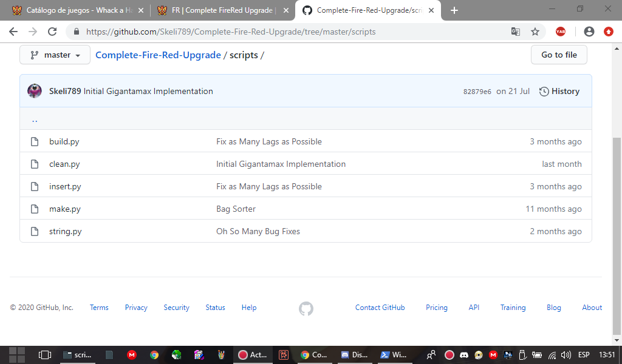Click Skeli789's avatar thumbnail
The height and width of the screenshot is (364, 622).
tap(34, 91)
